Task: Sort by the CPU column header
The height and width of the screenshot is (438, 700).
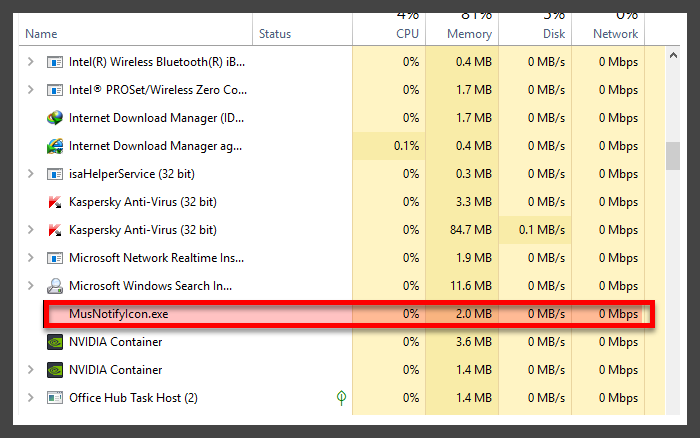Action: point(407,34)
